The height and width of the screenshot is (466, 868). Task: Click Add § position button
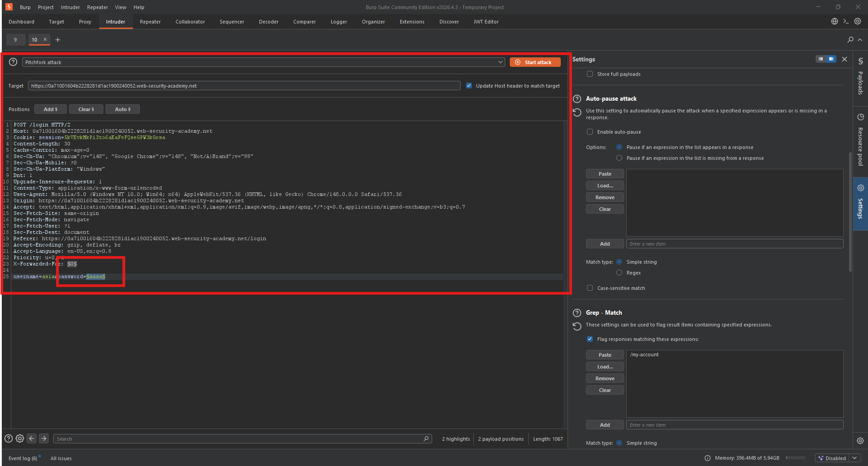click(x=51, y=109)
